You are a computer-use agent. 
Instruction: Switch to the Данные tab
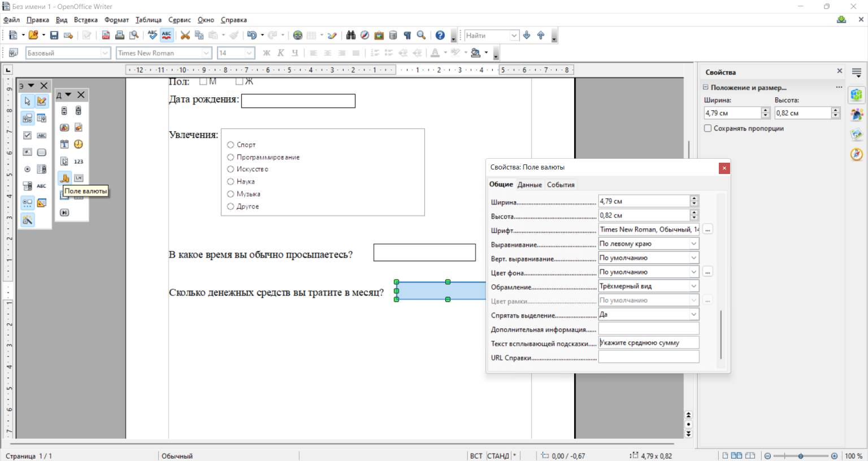pos(530,185)
